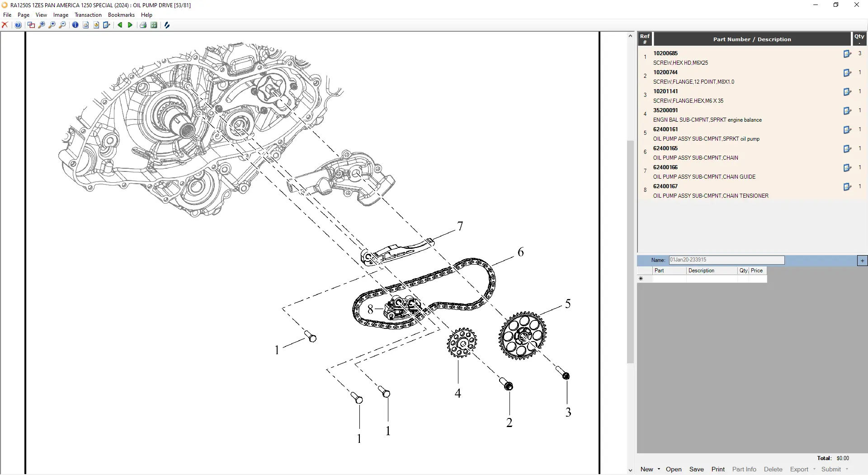The image size is (868, 475).
Task: Open the Bookmarks menu
Action: [x=121, y=15]
